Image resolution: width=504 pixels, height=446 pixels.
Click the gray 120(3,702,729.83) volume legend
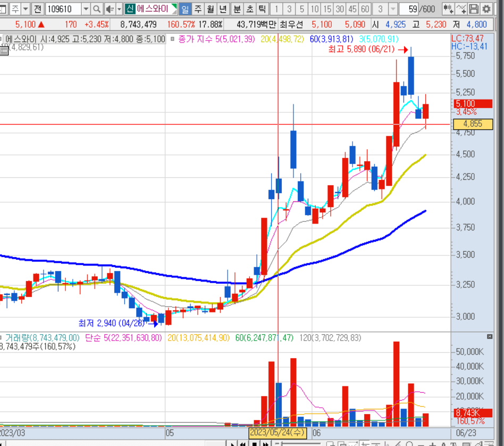coord(330,338)
